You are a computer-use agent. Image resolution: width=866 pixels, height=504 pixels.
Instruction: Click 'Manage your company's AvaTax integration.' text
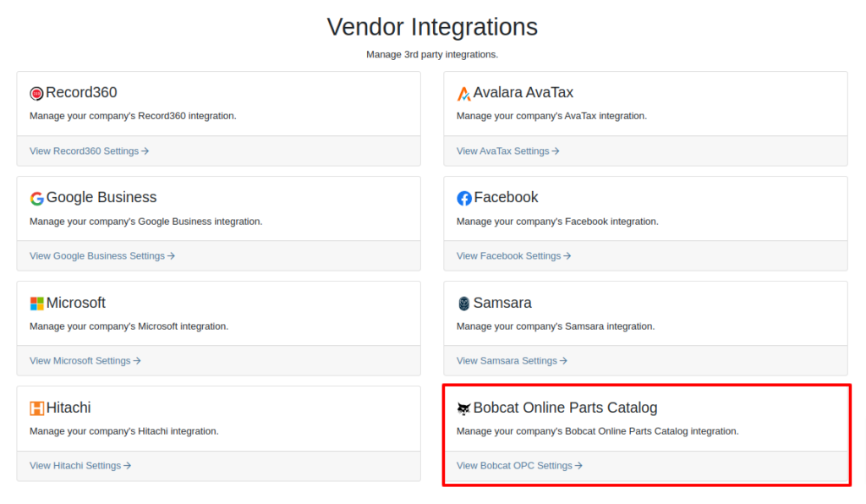(x=551, y=116)
